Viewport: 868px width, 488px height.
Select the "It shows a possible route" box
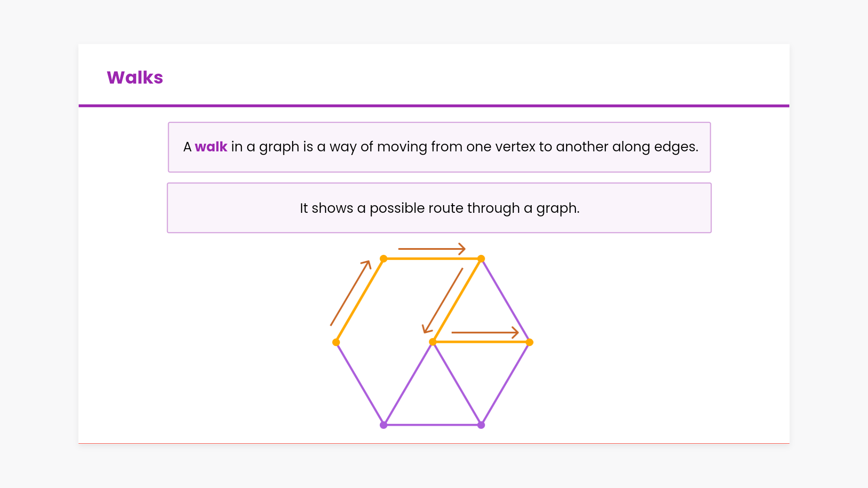pyautogui.click(x=439, y=208)
